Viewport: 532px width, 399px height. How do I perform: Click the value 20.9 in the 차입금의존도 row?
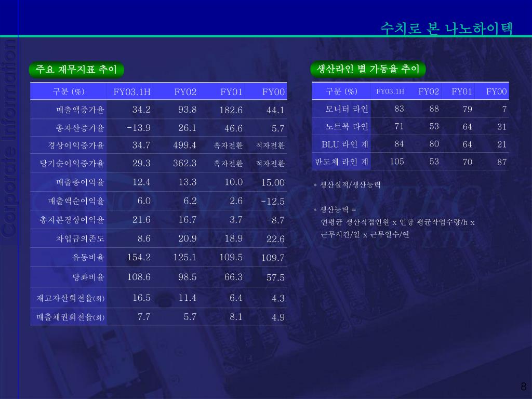pos(187,238)
